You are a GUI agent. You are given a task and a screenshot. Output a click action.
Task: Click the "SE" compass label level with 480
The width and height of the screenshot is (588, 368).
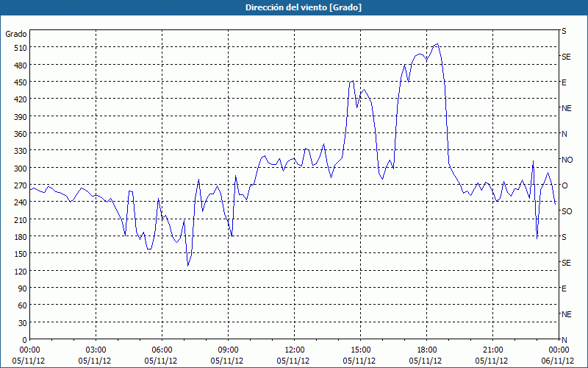(x=566, y=57)
